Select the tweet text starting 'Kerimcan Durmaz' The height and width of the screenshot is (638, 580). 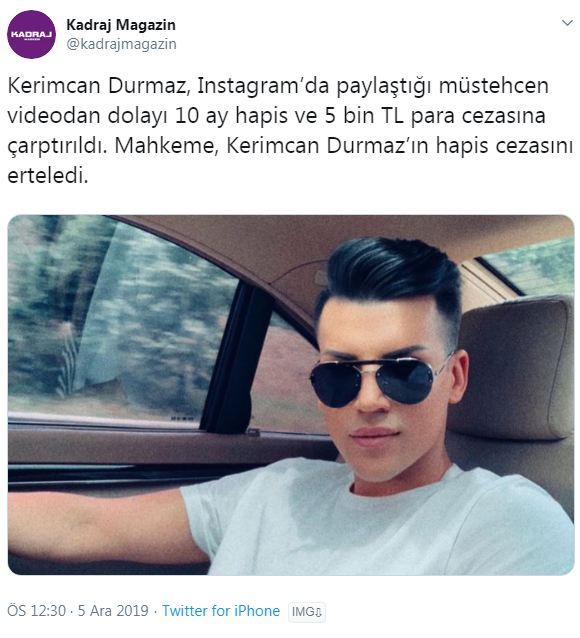click(290, 131)
